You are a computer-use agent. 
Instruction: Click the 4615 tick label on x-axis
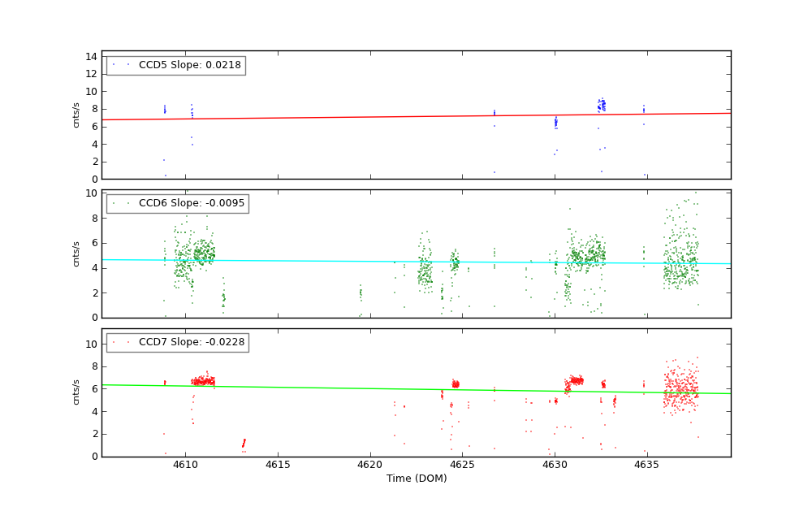pos(278,466)
